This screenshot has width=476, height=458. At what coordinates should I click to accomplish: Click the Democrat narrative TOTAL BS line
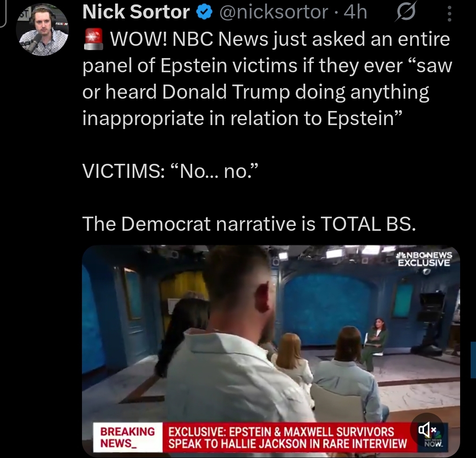click(249, 224)
